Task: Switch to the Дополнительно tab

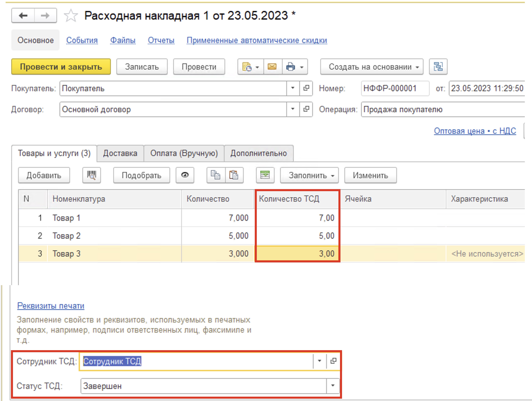Action: (259, 153)
